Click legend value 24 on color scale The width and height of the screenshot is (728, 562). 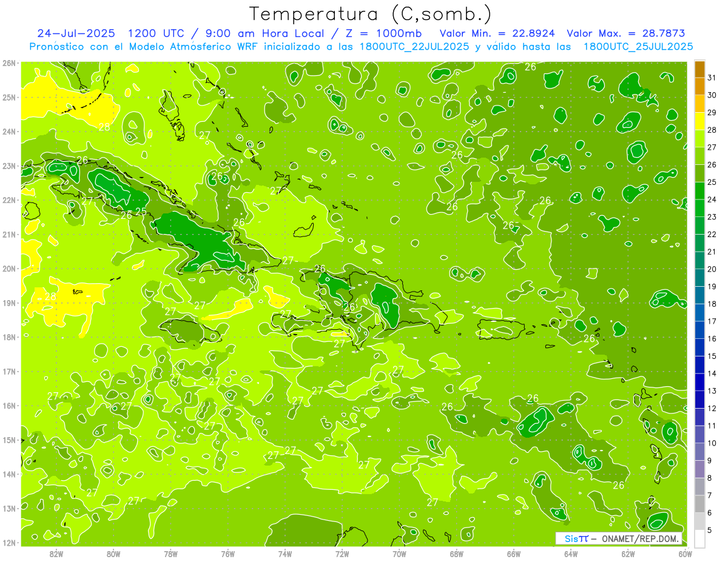[x=712, y=199]
